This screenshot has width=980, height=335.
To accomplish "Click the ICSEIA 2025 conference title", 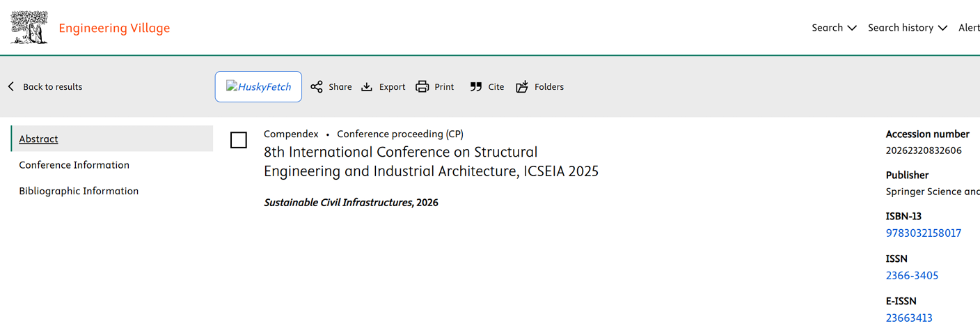I will click(431, 162).
